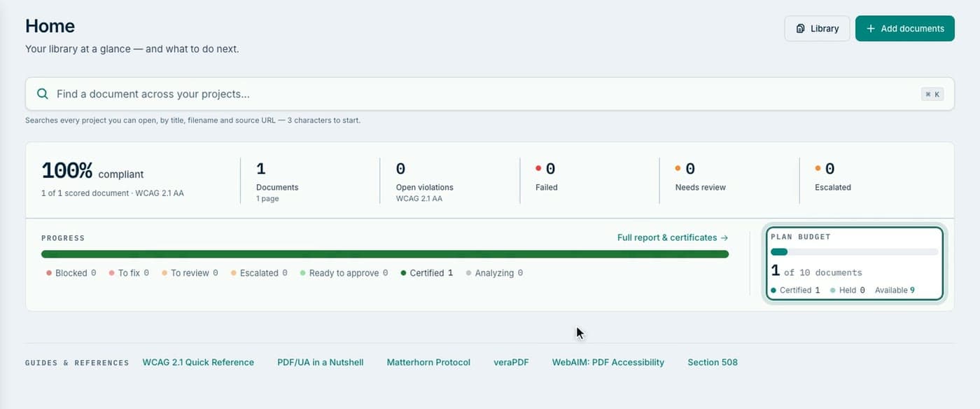Image resolution: width=980 pixels, height=409 pixels.
Task: Open Section 508 link
Action: pos(713,362)
